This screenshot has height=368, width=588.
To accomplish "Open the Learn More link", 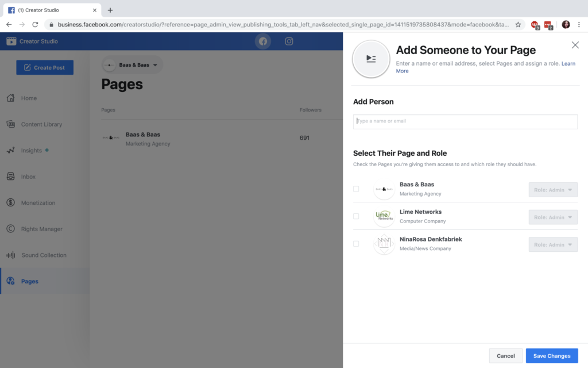I will [568, 63].
